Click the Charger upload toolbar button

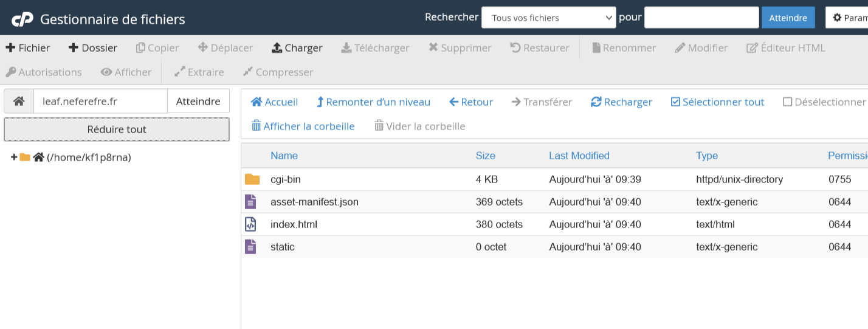(x=297, y=48)
